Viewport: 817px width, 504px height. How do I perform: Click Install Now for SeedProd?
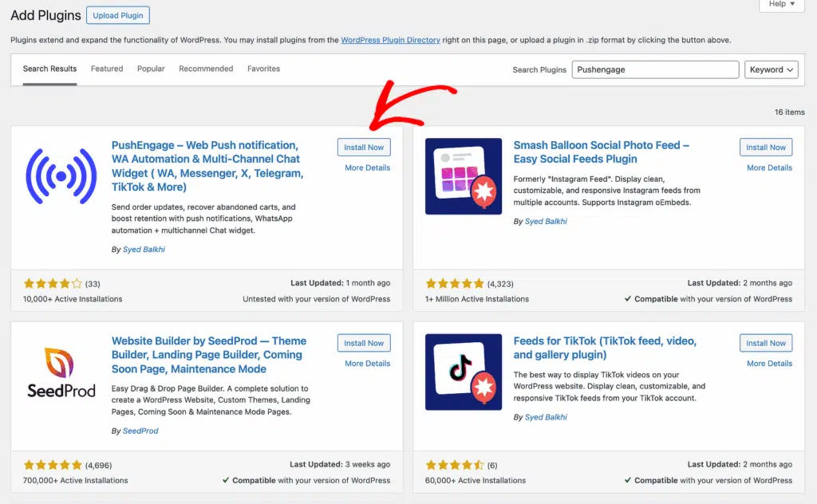click(x=364, y=343)
